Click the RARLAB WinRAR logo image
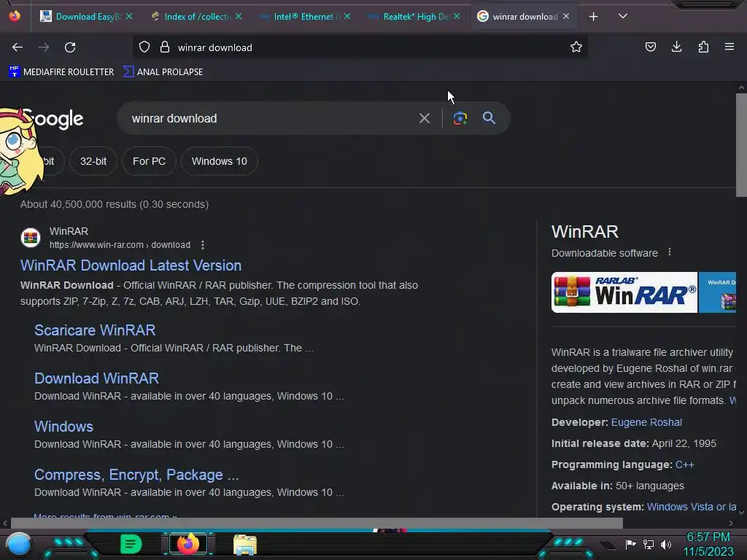 [x=624, y=292]
